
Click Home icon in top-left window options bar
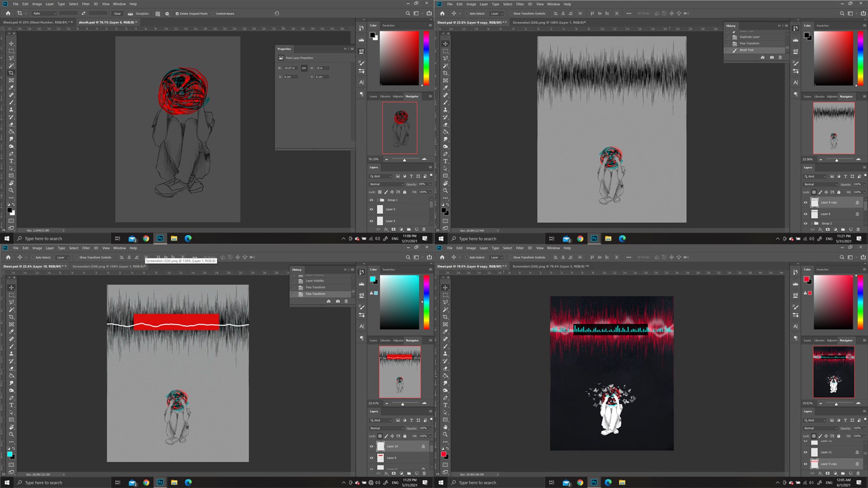click(x=8, y=13)
